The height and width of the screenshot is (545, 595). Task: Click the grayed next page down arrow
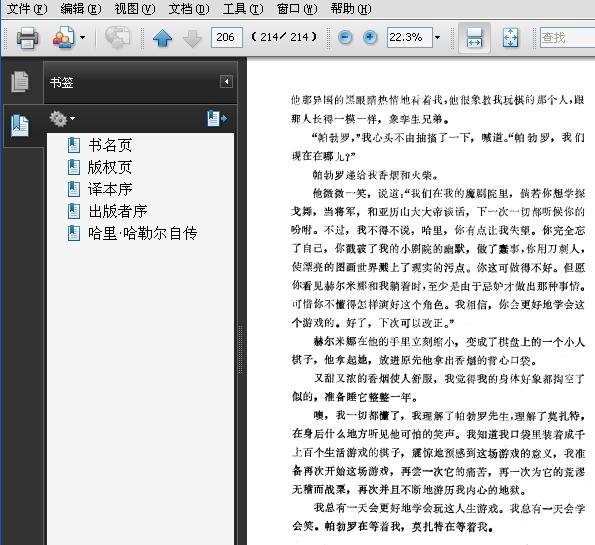click(x=192, y=38)
